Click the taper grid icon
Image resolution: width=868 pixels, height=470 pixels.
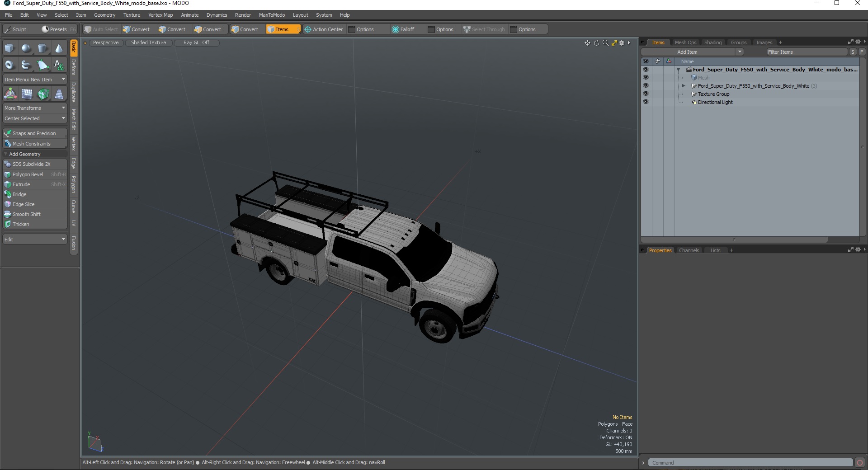pyautogui.click(x=59, y=94)
